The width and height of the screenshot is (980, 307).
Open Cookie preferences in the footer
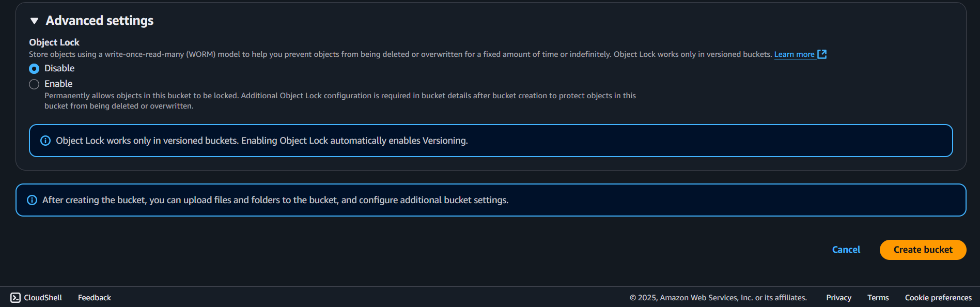(938, 298)
